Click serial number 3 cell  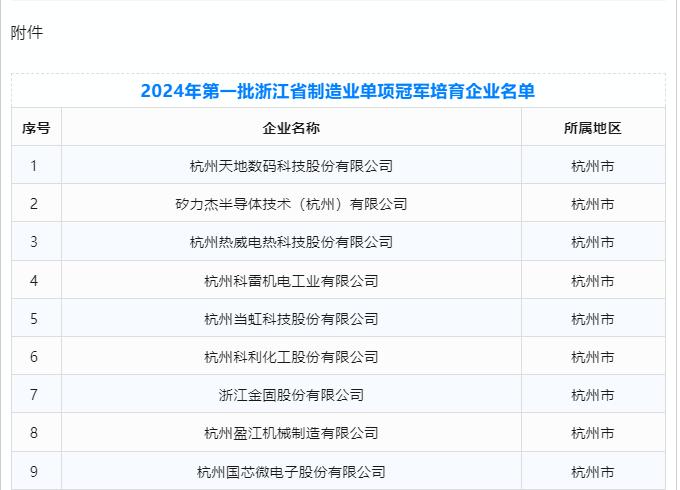pyautogui.click(x=34, y=242)
